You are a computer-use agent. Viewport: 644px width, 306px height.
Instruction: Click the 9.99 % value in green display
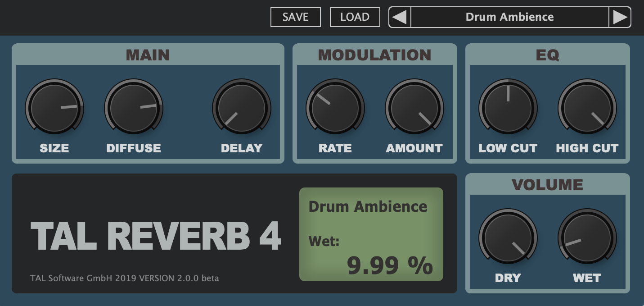[390, 265]
